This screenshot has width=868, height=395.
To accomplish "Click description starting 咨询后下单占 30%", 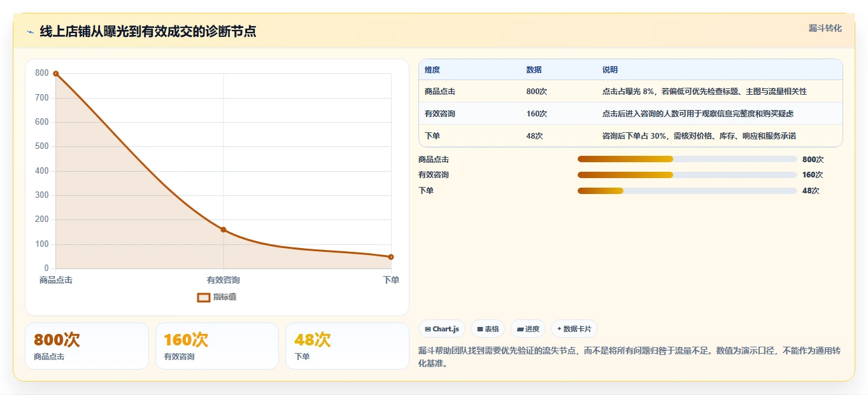I will pyautogui.click(x=699, y=136).
